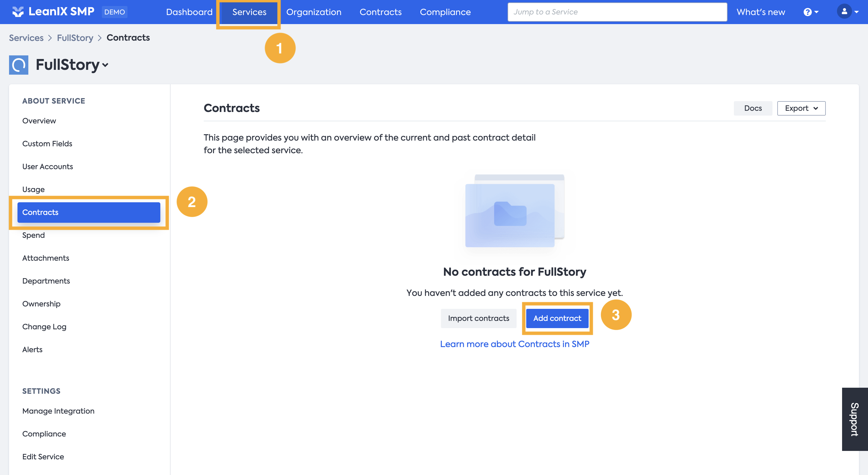Open the Support side tab
The height and width of the screenshot is (475, 868).
click(854, 419)
